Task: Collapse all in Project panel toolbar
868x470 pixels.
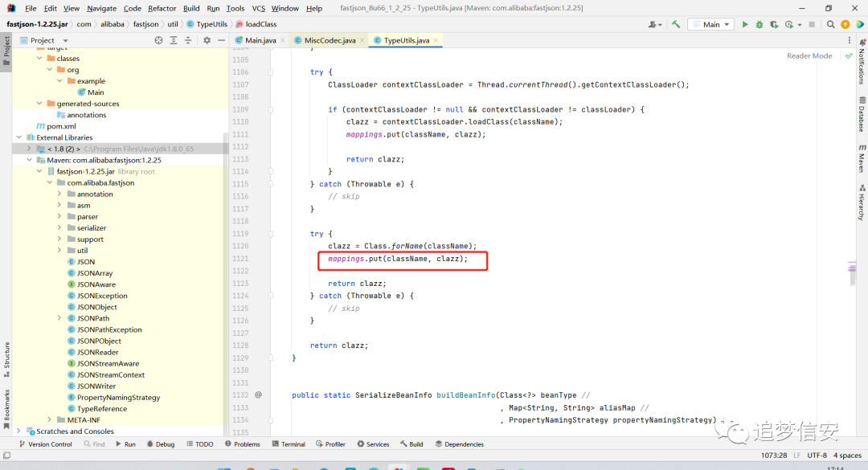Action: coord(188,40)
